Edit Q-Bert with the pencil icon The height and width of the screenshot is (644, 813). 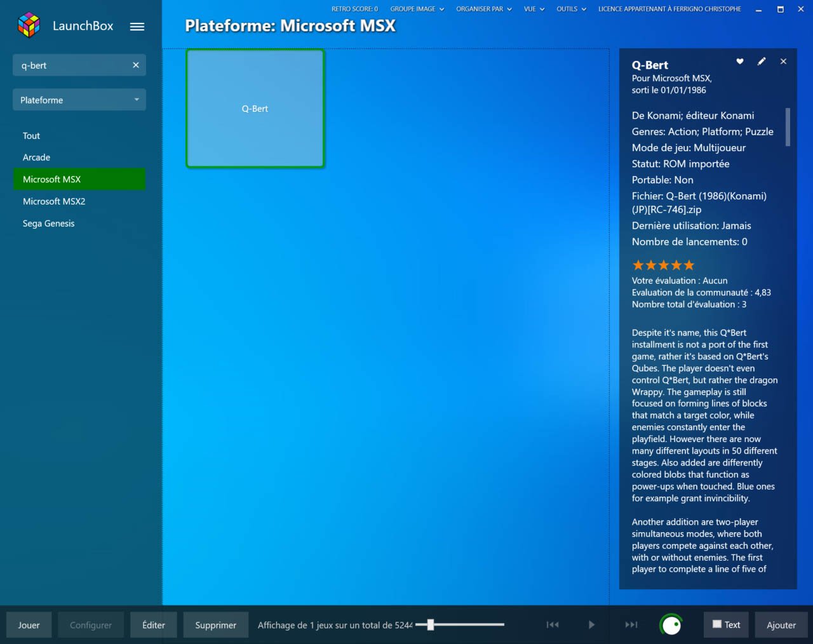click(x=762, y=62)
